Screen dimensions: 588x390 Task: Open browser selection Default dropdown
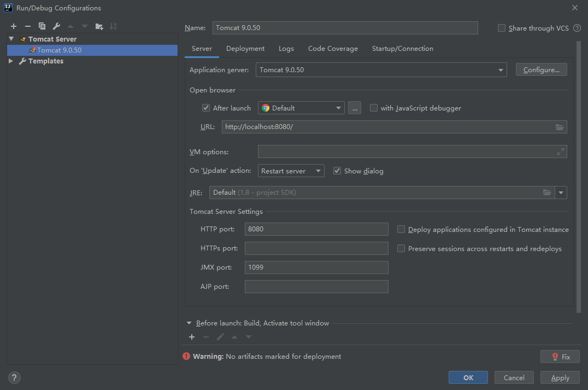pos(301,108)
